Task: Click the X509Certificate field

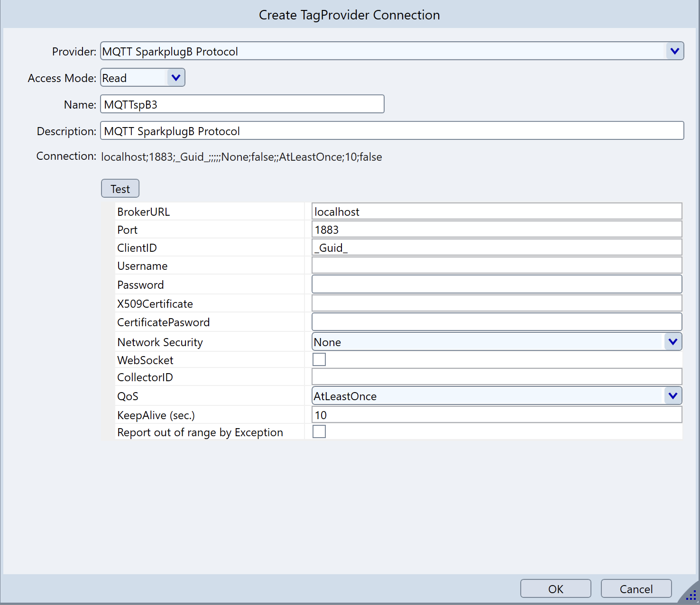Action: tap(497, 303)
